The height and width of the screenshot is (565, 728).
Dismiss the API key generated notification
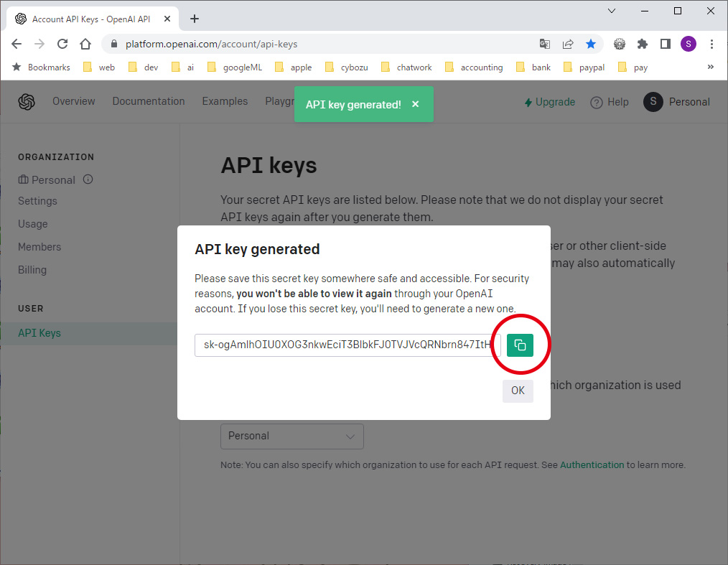coord(415,104)
